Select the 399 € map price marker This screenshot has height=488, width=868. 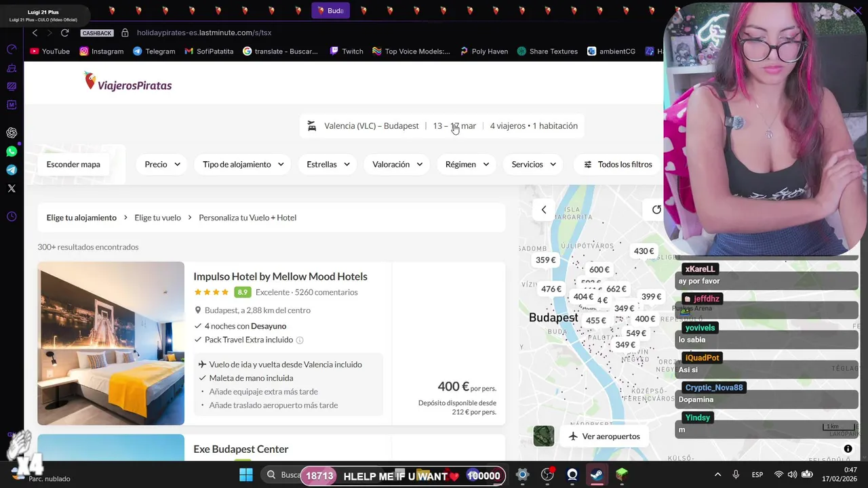point(651,297)
